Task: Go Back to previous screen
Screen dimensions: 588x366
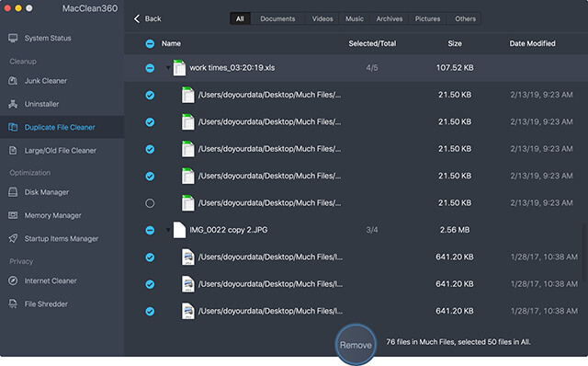Action: tap(147, 18)
